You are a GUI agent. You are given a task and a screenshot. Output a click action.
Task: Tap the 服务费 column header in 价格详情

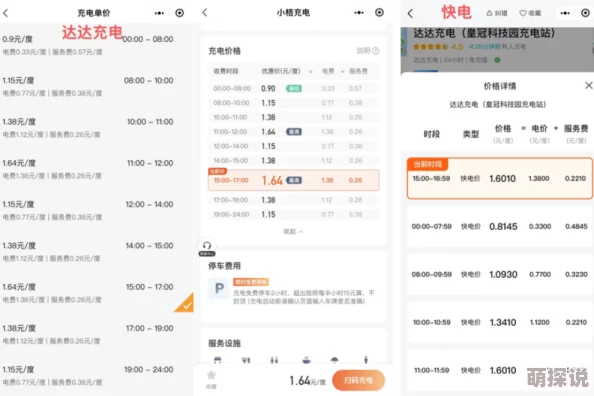coord(576,134)
